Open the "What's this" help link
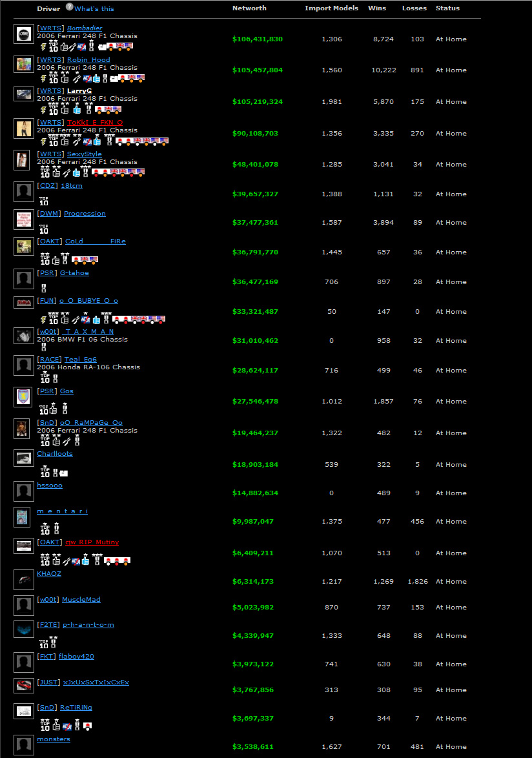 coord(94,8)
